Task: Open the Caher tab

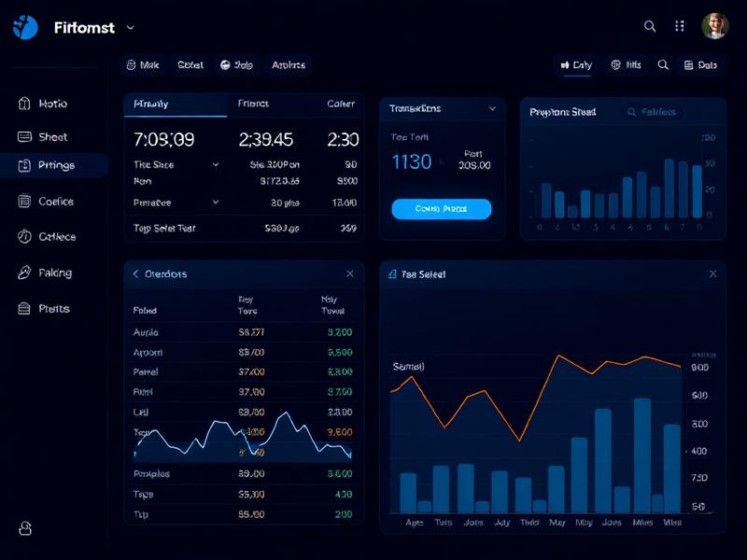Action: pyautogui.click(x=341, y=104)
